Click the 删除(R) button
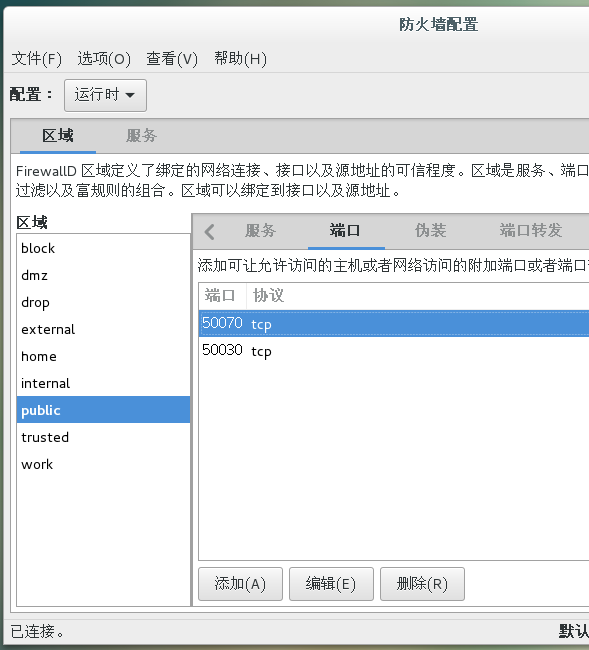Image resolution: width=589 pixels, height=650 pixels. (422, 584)
